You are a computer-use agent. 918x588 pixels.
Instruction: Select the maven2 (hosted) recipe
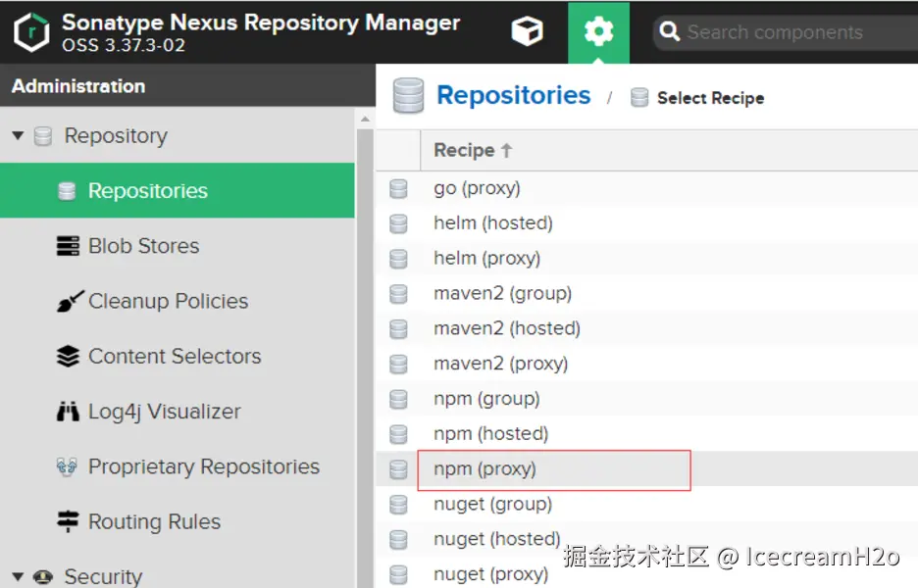tap(647, 328)
